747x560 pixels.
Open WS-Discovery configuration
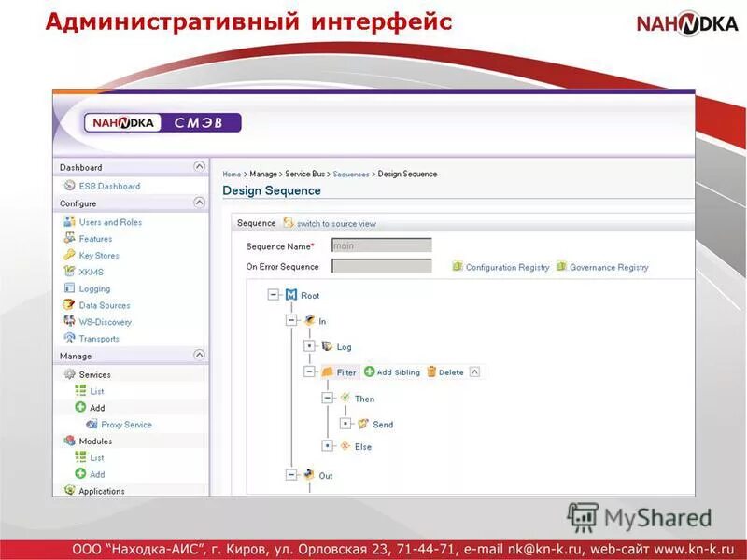click(106, 322)
